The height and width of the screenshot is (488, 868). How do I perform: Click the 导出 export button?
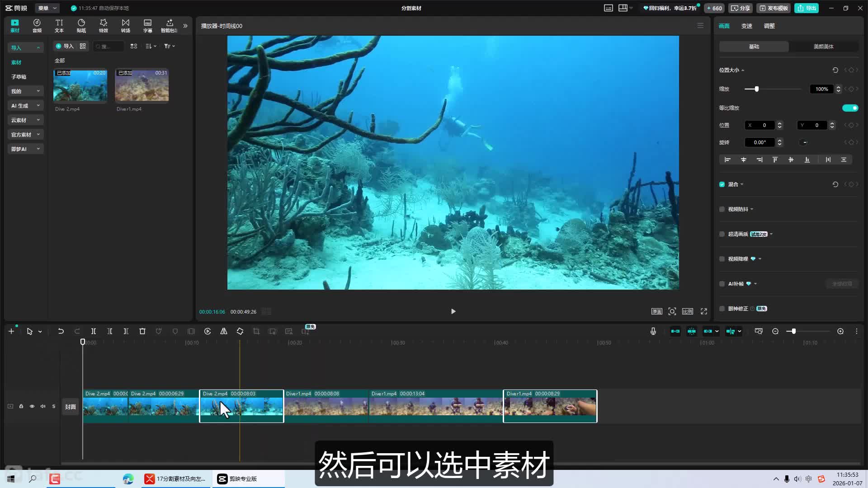(x=807, y=8)
